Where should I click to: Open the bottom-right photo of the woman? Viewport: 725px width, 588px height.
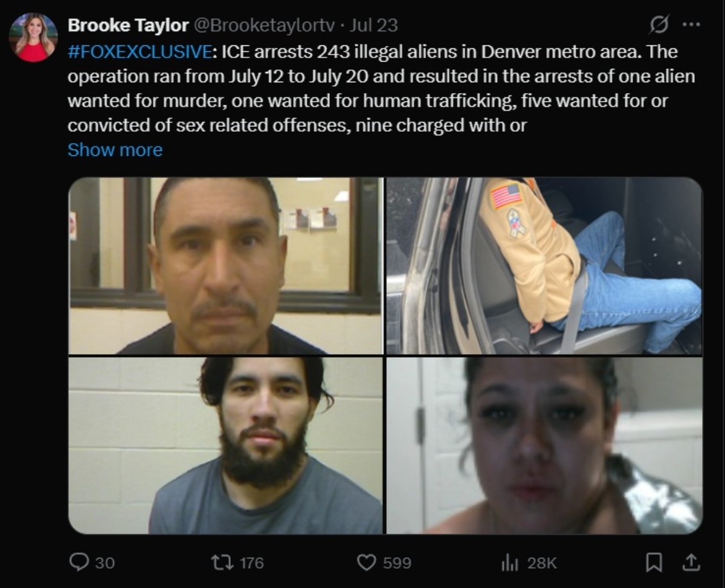(x=544, y=445)
